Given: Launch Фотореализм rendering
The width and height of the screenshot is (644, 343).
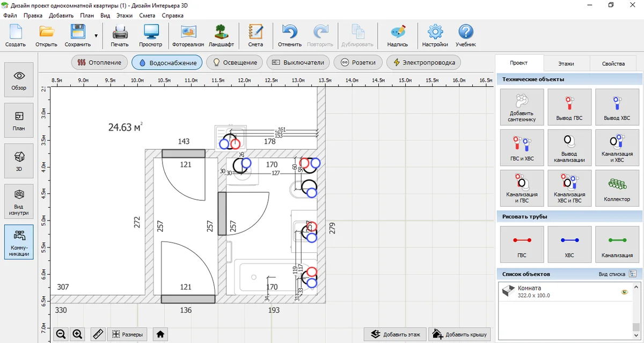Looking at the screenshot, I should pos(188,36).
